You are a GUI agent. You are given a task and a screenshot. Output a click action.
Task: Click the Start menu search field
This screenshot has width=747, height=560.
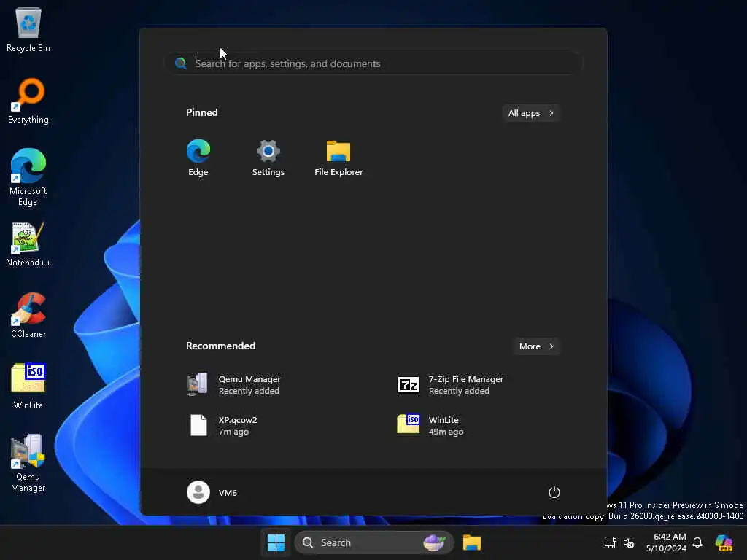coord(374,63)
